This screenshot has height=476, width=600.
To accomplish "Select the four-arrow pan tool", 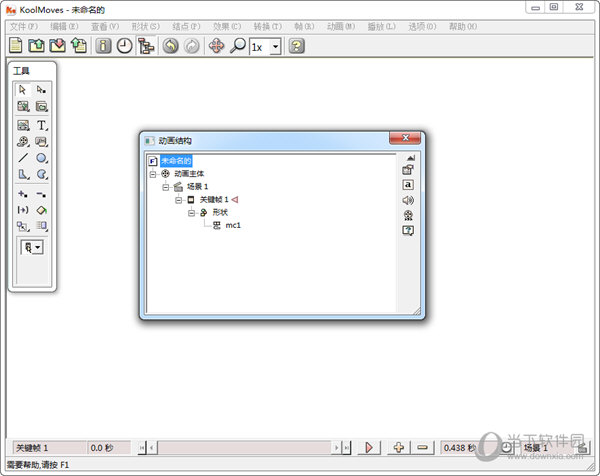I will tap(217, 46).
